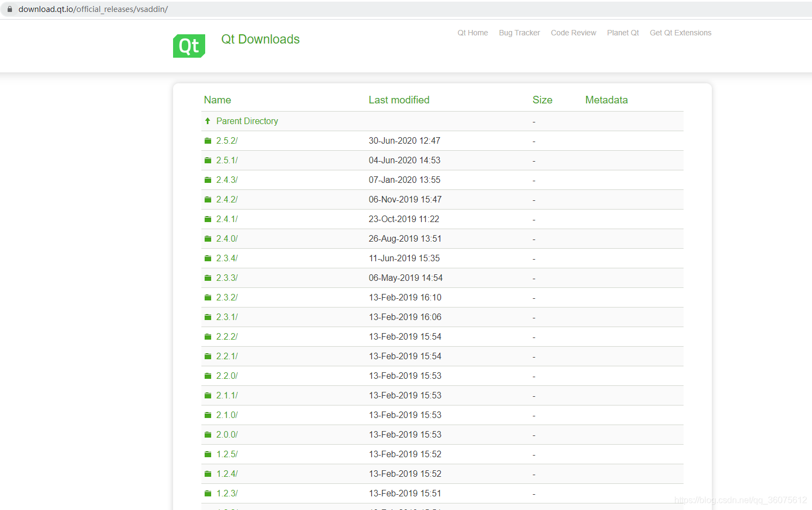The height and width of the screenshot is (510, 812).
Task: Open the 2.4.3/ directory link
Action: coord(227,180)
